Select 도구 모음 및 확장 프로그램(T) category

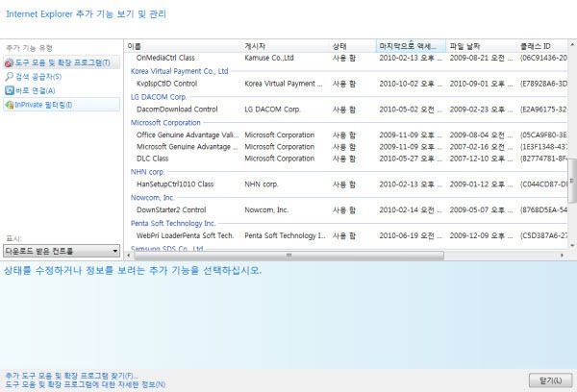pos(62,62)
